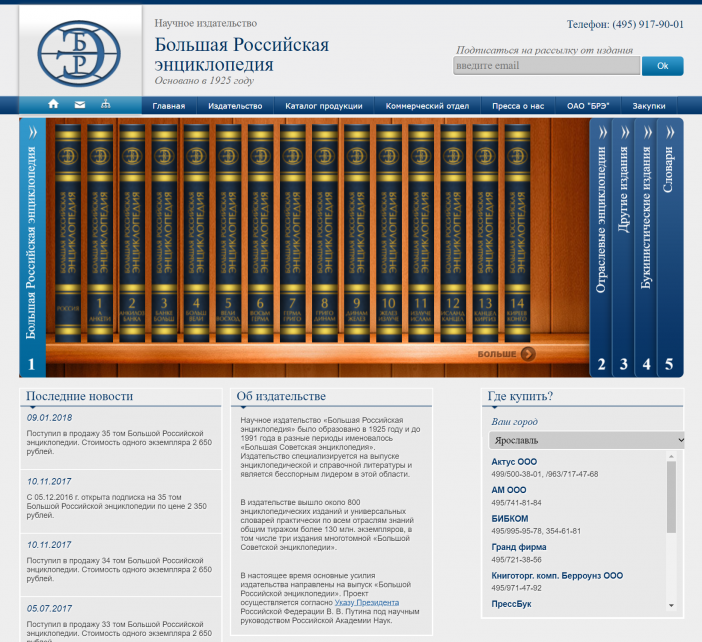
Task: Click the email subscription input field
Action: (547, 66)
